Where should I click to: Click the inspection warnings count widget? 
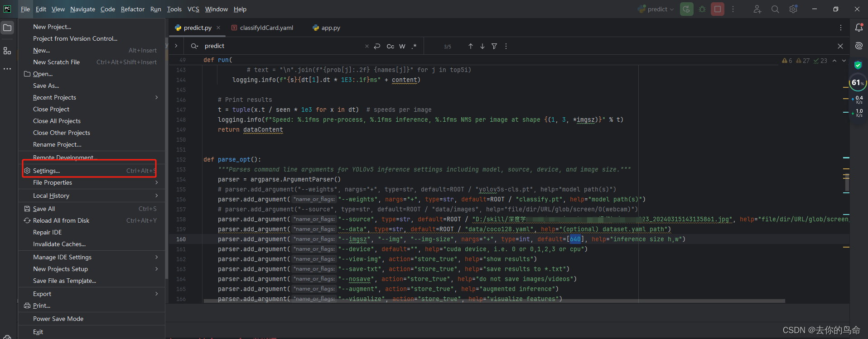(x=805, y=61)
